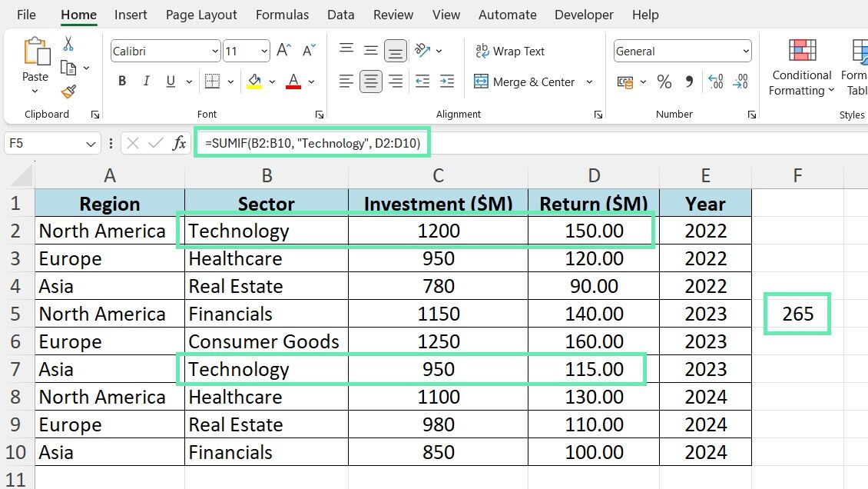Toggle Italic formatting
868x489 pixels.
[145, 81]
